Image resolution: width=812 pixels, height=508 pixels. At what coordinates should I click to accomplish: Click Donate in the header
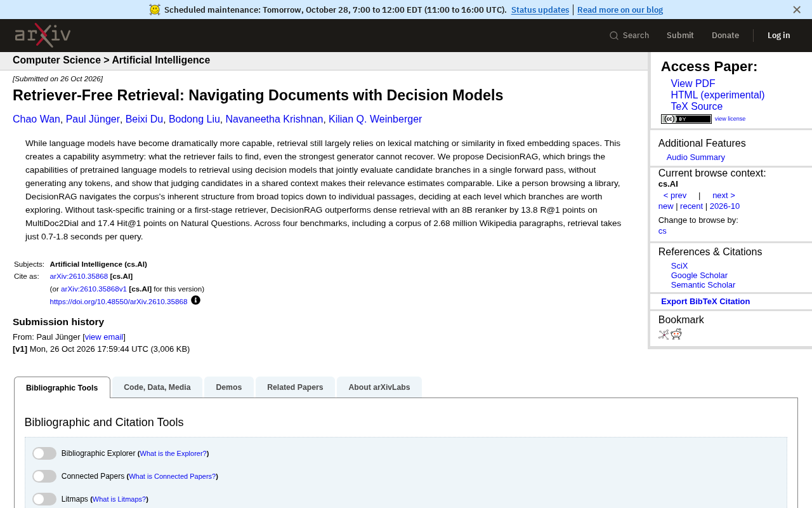click(725, 36)
